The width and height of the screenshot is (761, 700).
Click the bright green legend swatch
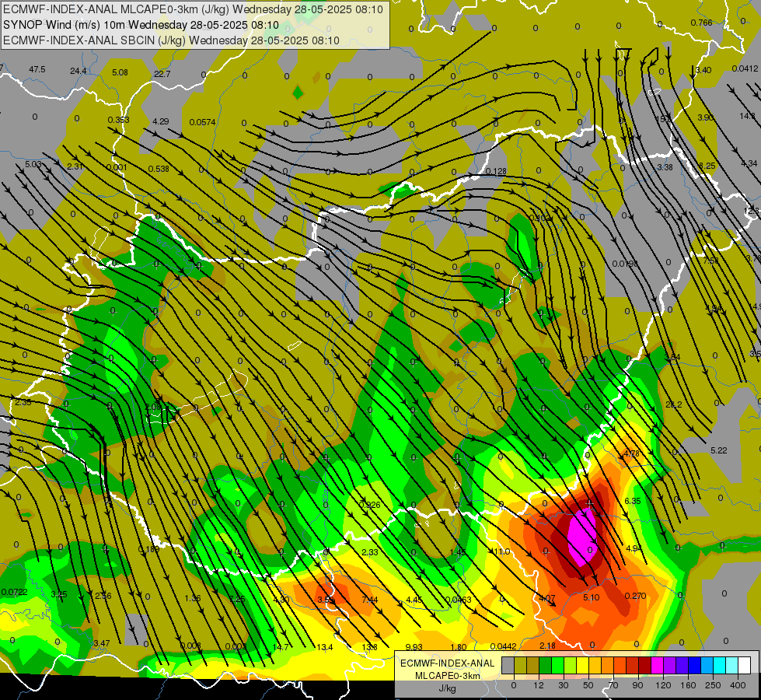click(558, 665)
